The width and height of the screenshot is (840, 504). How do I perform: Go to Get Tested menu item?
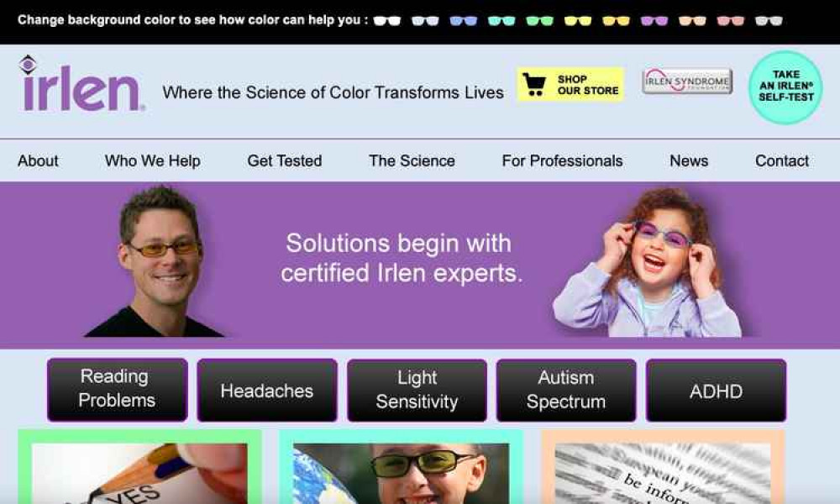285,160
